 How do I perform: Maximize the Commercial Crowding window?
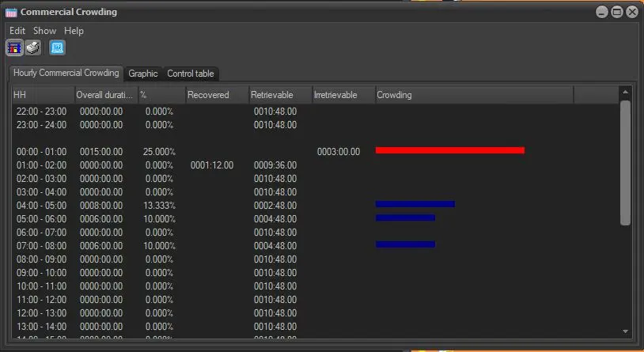click(x=617, y=12)
